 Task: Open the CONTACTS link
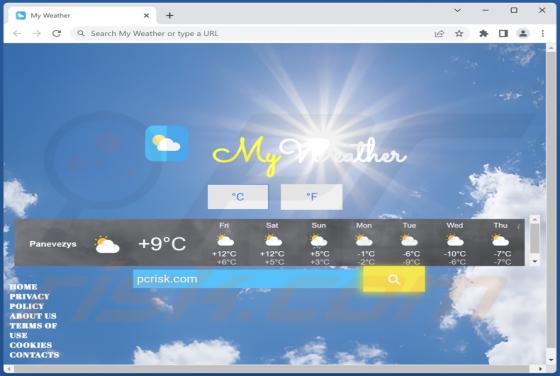(x=34, y=355)
